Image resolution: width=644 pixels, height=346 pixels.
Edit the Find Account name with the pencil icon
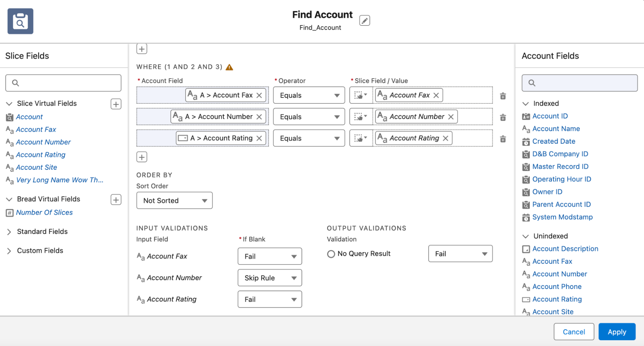click(364, 20)
